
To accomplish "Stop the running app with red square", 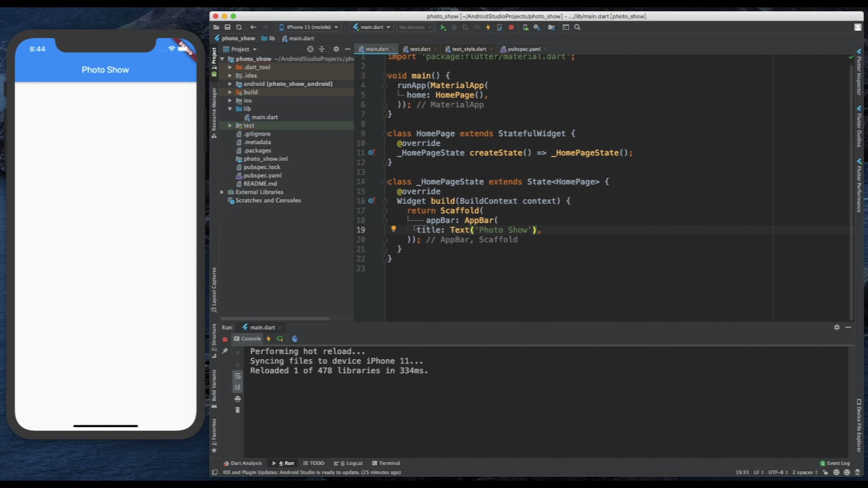I will click(x=511, y=28).
